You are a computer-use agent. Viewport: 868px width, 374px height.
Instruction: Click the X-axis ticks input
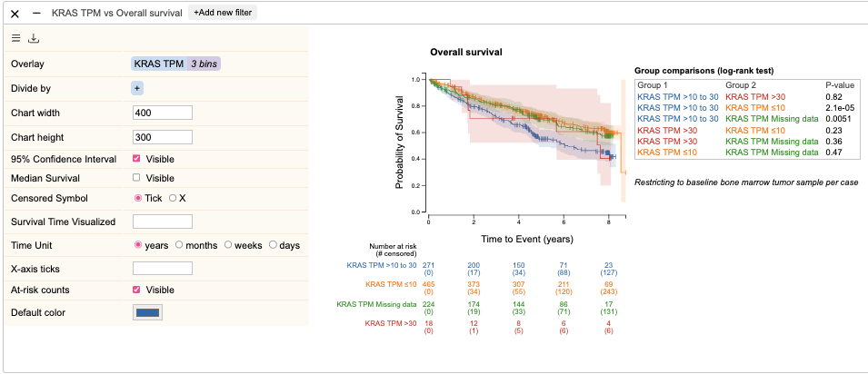(x=163, y=269)
